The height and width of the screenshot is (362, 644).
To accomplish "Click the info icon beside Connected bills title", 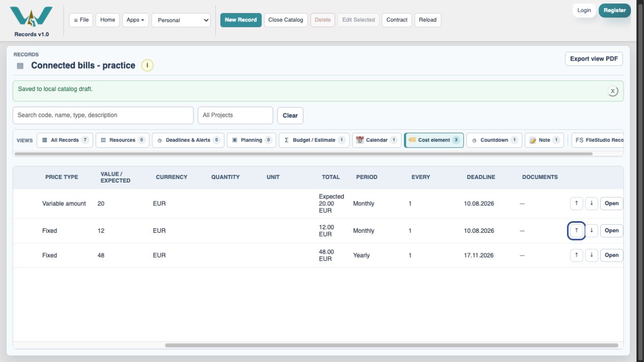I will click(x=148, y=66).
